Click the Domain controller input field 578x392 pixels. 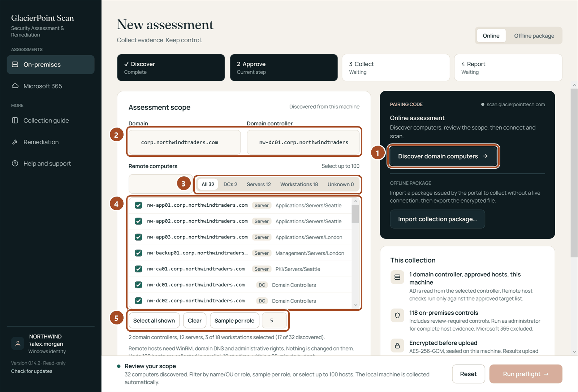click(303, 142)
